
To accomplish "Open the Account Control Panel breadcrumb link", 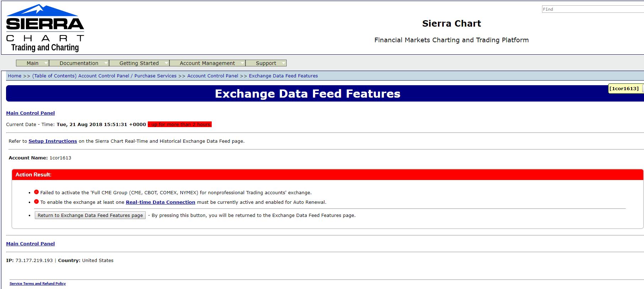I will (213, 76).
